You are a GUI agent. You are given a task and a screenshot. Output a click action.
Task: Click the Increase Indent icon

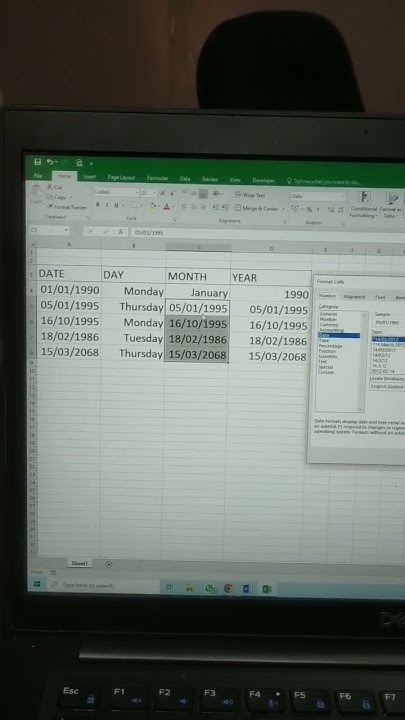[225, 208]
